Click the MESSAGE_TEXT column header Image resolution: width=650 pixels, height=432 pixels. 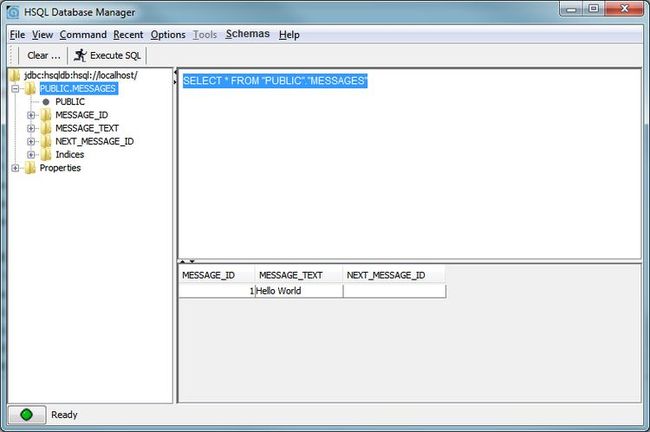(x=298, y=275)
